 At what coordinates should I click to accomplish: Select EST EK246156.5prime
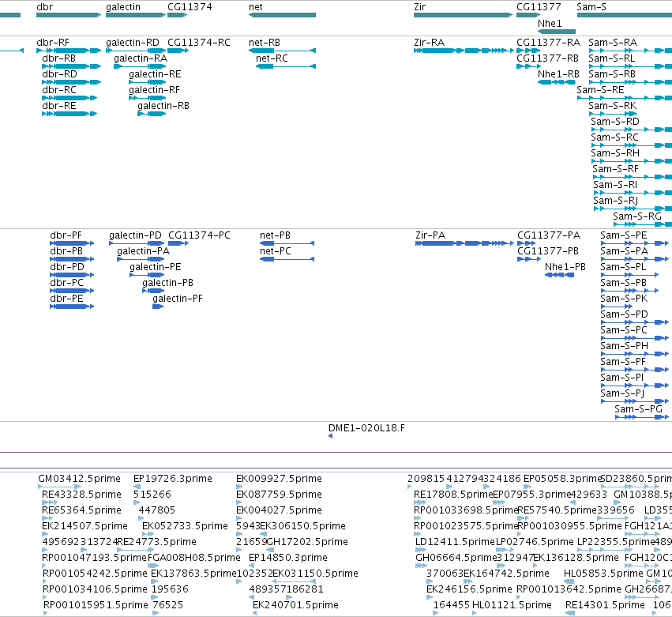[430, 597]
